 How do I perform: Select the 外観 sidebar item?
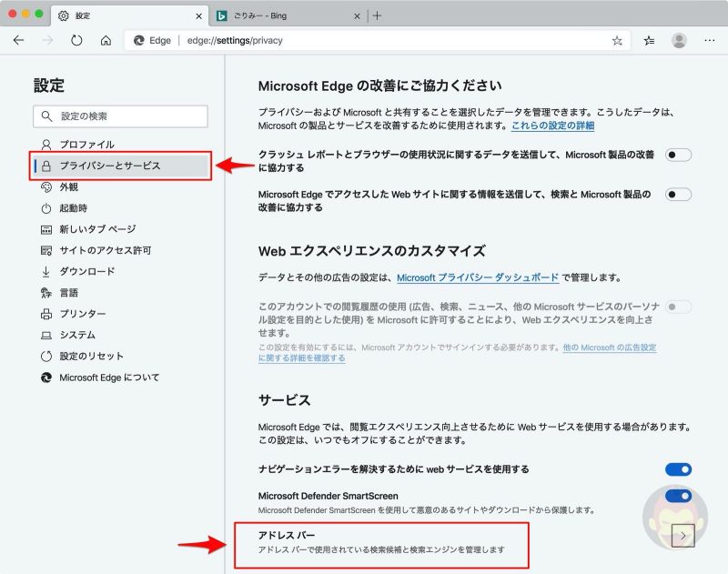coord(74,188)
